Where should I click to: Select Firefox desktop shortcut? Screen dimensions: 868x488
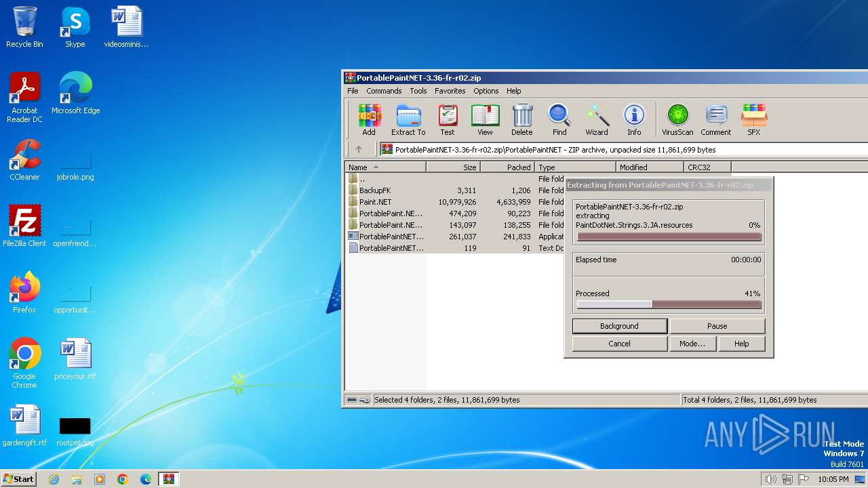(x=24, y=293)
